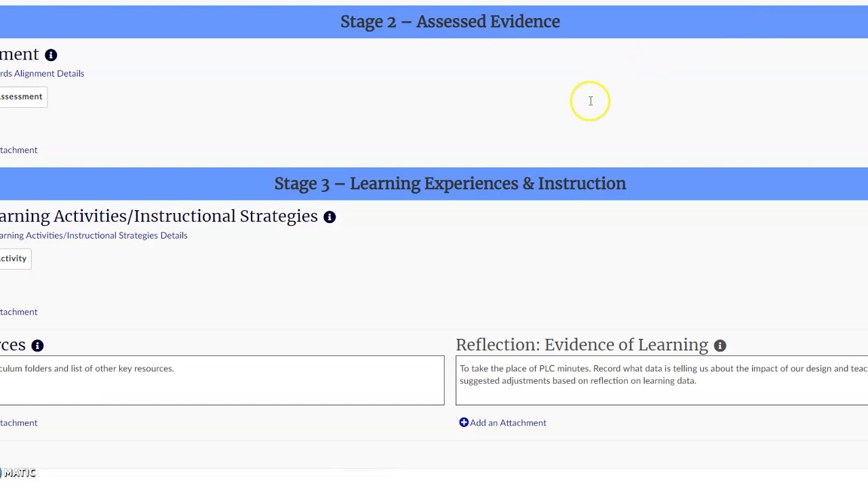Open info icon next to Learning Activities/Instructional Strategies
868x488 pixels.
[x=330, y=217]
